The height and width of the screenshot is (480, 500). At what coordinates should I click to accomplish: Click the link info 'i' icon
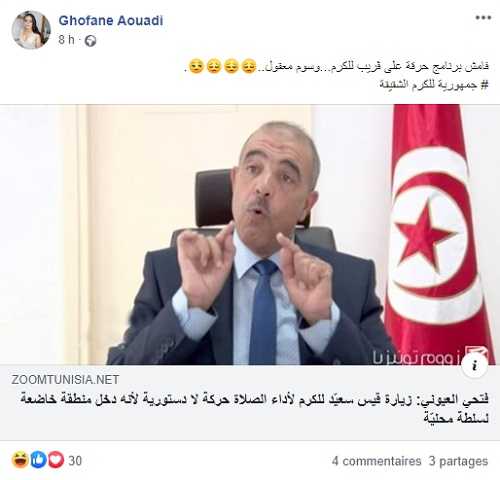(x=475, y=365)
